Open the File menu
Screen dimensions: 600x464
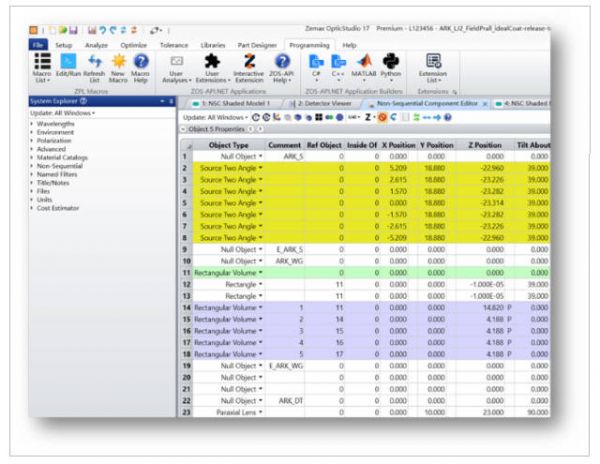pos(38,45)
